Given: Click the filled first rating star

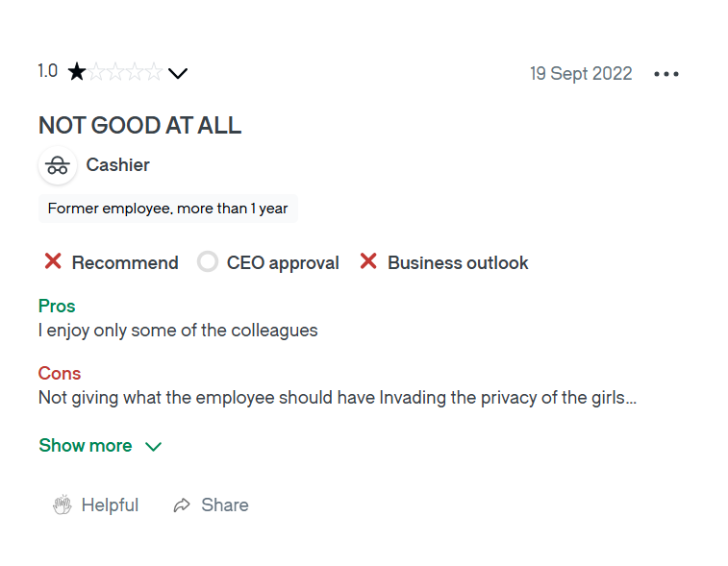Looking at the screenshot, I should pyautogui.click(x=77, y=72).
